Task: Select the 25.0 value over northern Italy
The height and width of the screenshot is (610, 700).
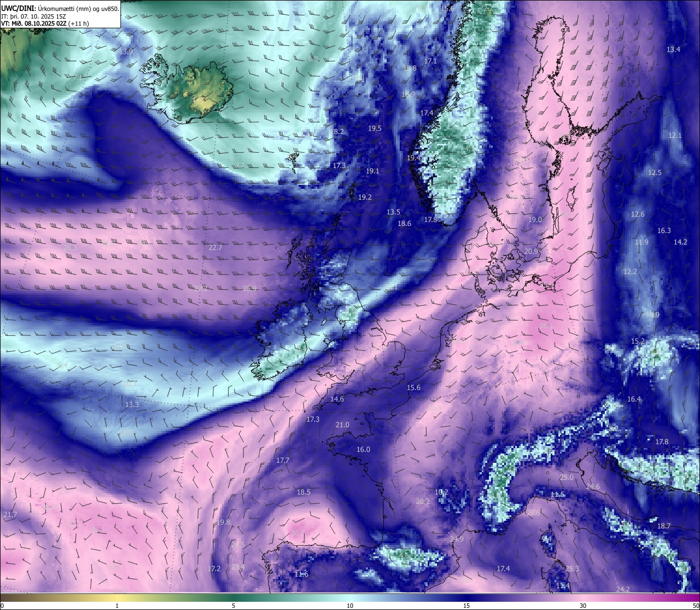Action: coord(567,478)
